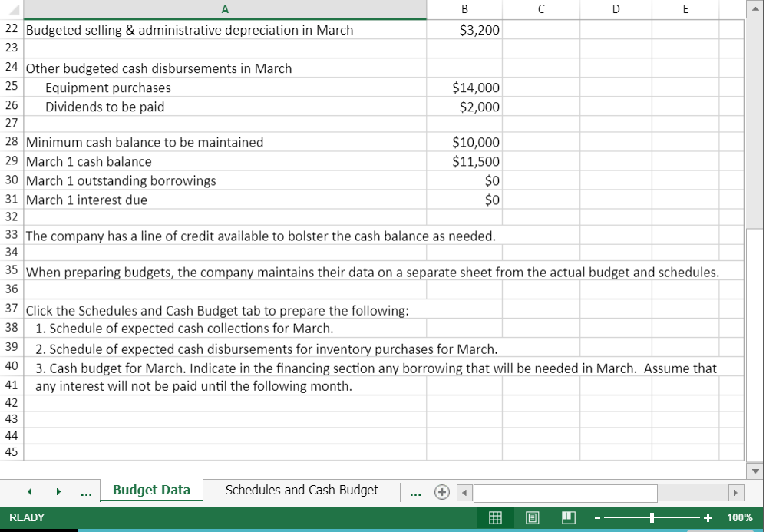Click the next sheet navigation arrow
766x532 pixels.
pyautogui.click(x=58, y=491)
